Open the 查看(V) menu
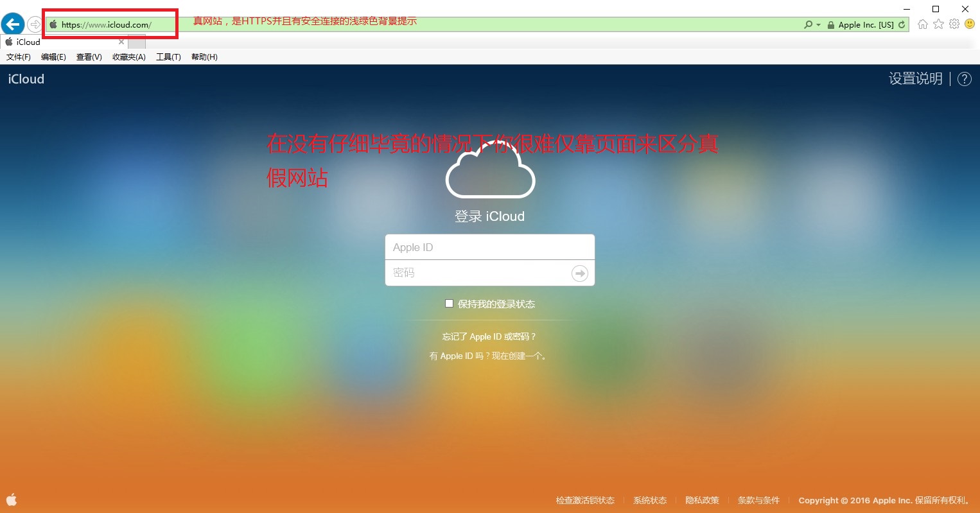The width and height of the screenshot is (980, 513). point(89,57)
